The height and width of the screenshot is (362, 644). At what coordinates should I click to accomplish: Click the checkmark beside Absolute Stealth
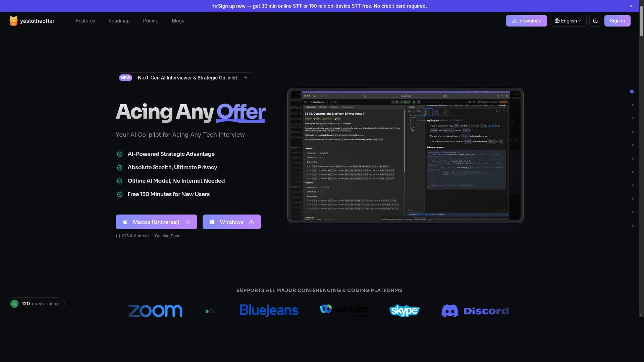(x=119, y=168)
